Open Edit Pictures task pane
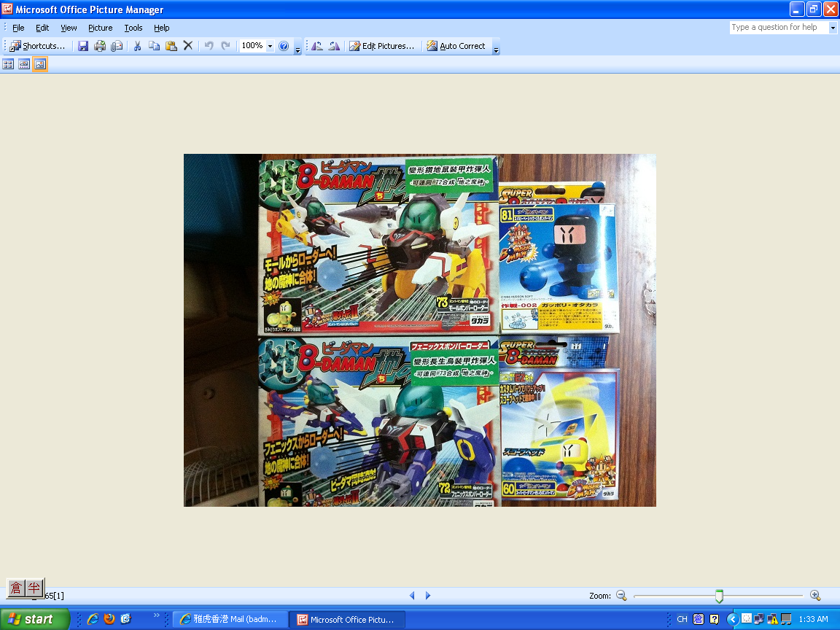Screen dimensions: 840x630 click(x=382, y=46)
